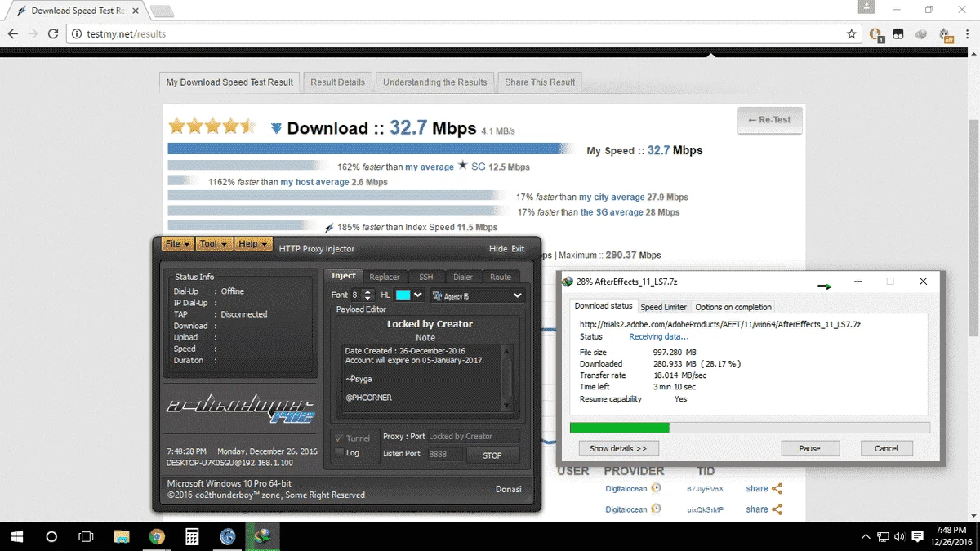Click the Donasi link
Screen dimensions: 980x551
tap(508, 489)
